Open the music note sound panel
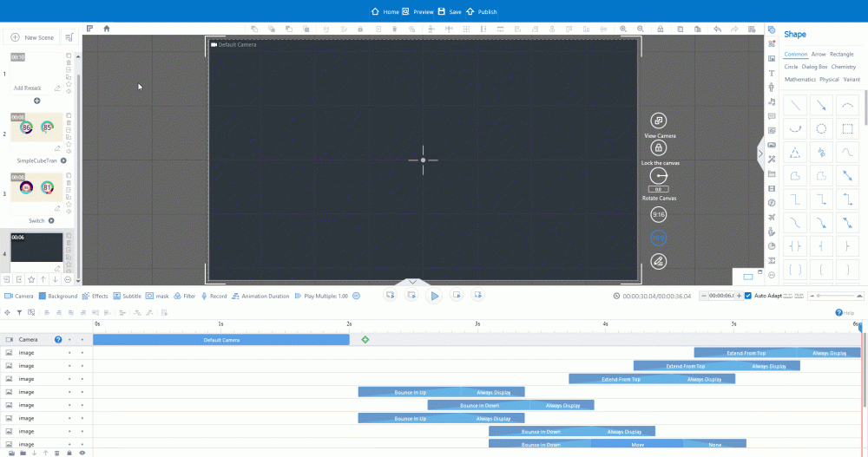 (x=772, y=101)
